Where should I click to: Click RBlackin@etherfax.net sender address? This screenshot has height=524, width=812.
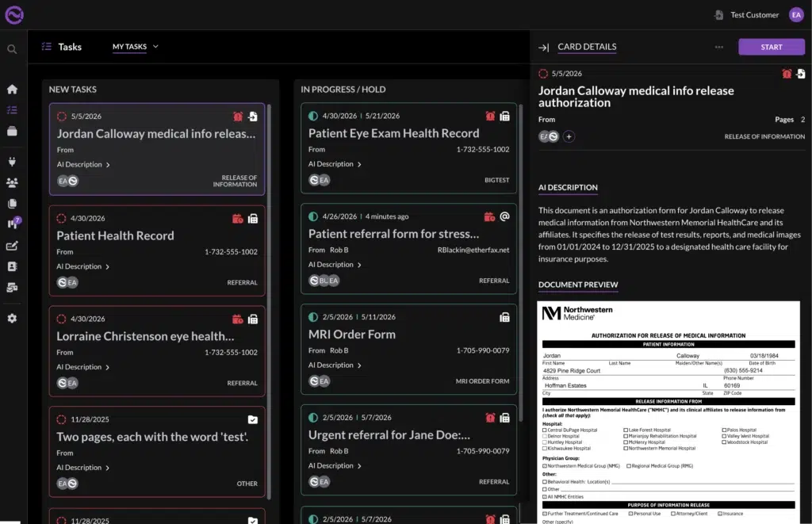pos(473,250)
